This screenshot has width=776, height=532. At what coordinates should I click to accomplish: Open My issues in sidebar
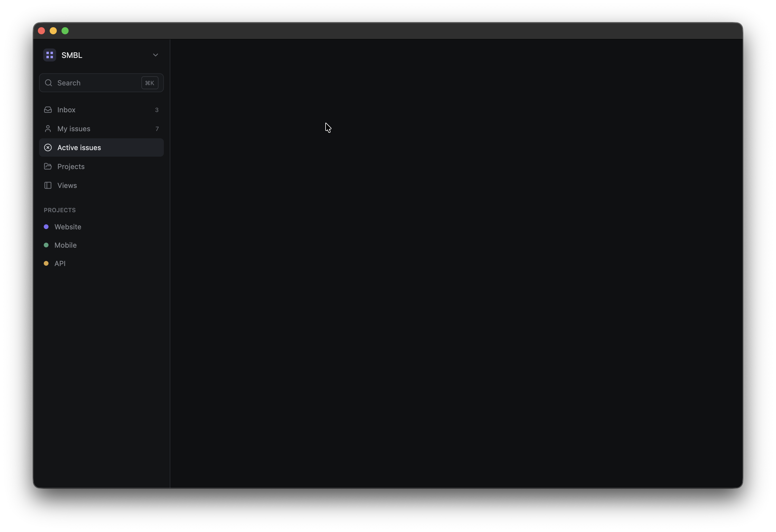coord(101,129)
